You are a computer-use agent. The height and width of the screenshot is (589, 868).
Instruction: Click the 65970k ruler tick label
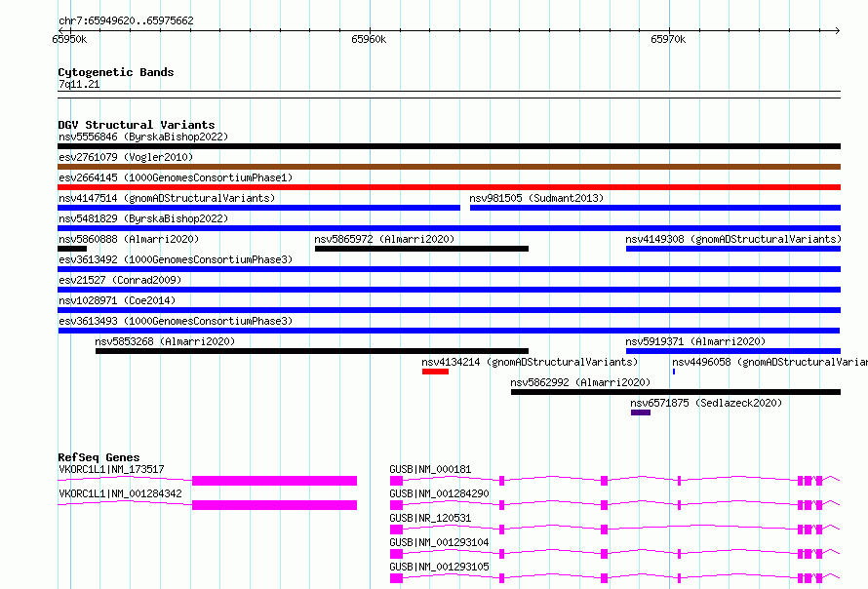point(668,39)
